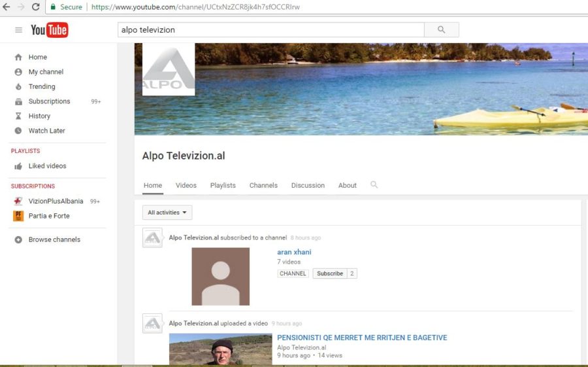588x367 pixels.
Task: Open Browse channels
Action: pos(54,239)
